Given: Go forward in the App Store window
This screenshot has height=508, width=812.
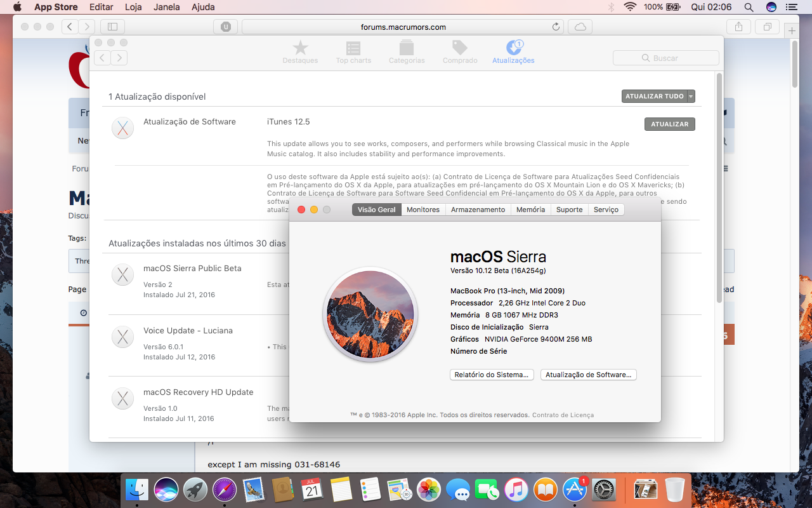Looking at the screenshot, I should pos(119,58).
